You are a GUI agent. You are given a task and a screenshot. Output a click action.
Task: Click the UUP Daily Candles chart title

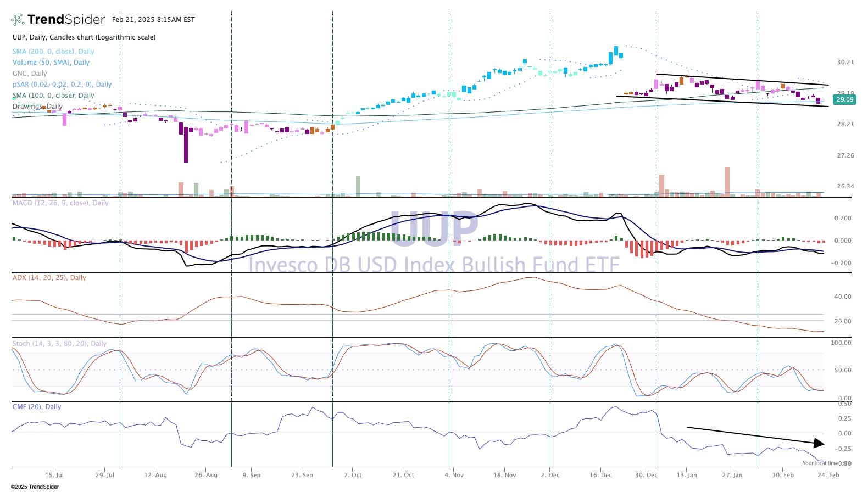coord(84,37)
